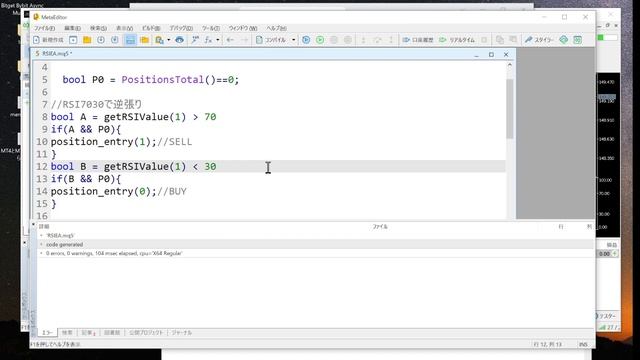The image size is (640, 360).
Task: Click the step into debug icon
Action: (x=363, y=40)
